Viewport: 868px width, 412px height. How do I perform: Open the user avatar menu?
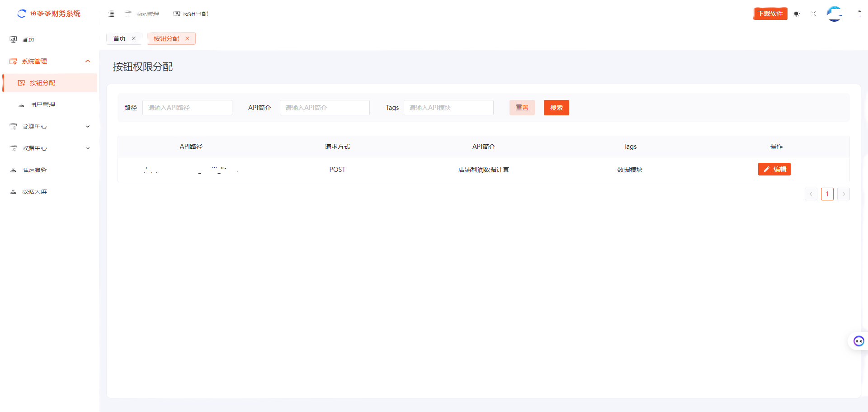[x=834, y=14]
